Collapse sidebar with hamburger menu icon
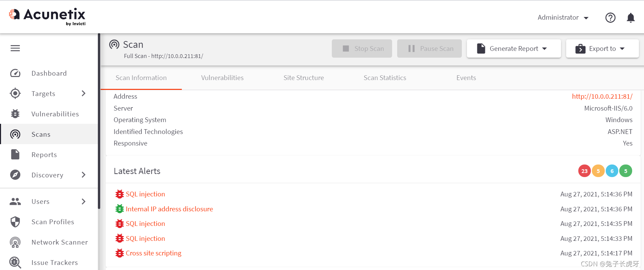644x270 pixels. 15,48
